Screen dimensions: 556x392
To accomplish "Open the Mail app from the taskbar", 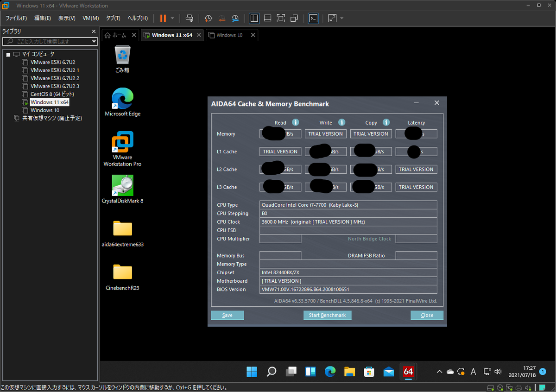I will click(x=389, y=372).
